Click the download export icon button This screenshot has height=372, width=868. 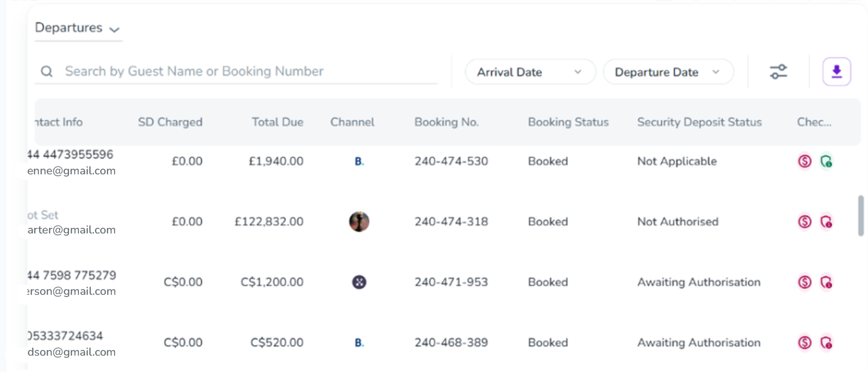click(x=836, y=71)
